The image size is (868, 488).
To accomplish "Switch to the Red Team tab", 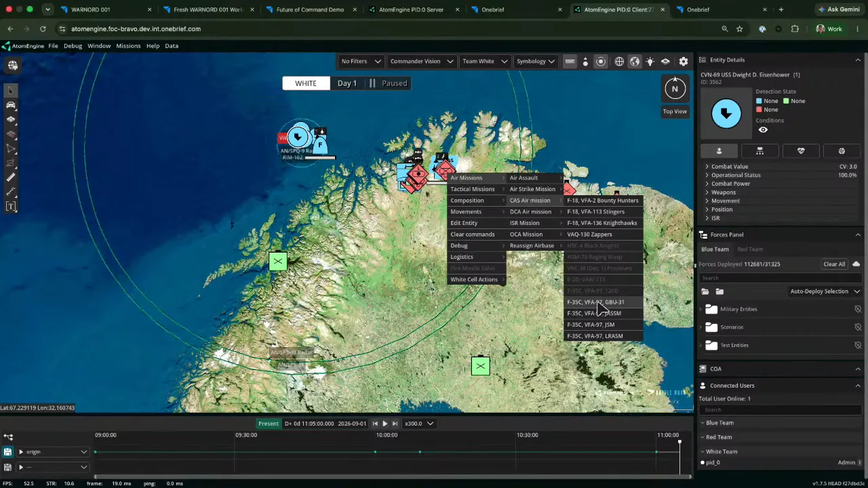I will click(x=750, y=249).
